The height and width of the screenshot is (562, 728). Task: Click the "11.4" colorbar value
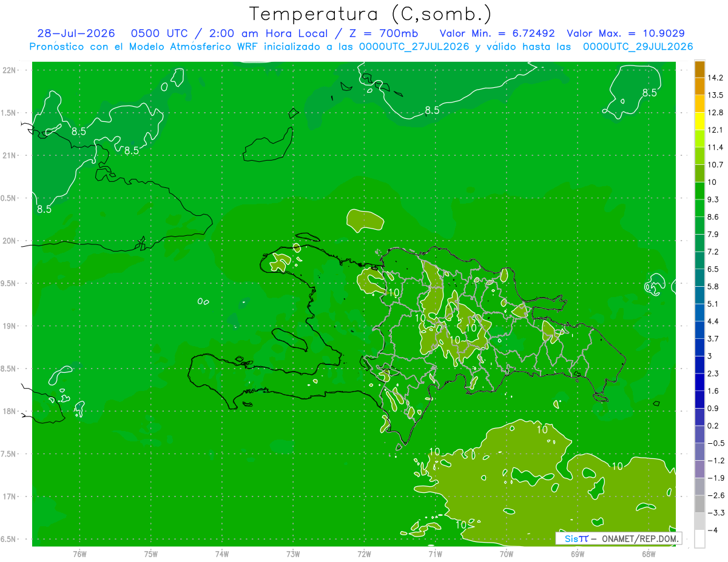716,147
